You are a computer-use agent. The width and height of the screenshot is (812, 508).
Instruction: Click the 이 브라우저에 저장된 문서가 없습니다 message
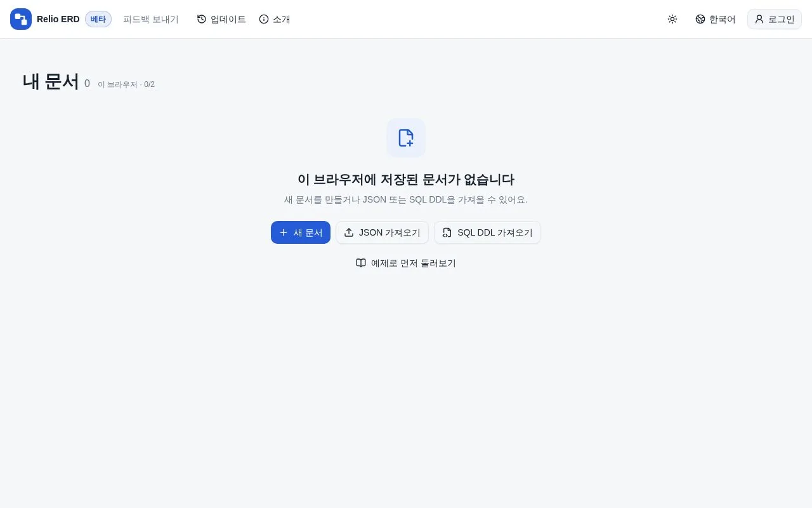click(406, 179)
